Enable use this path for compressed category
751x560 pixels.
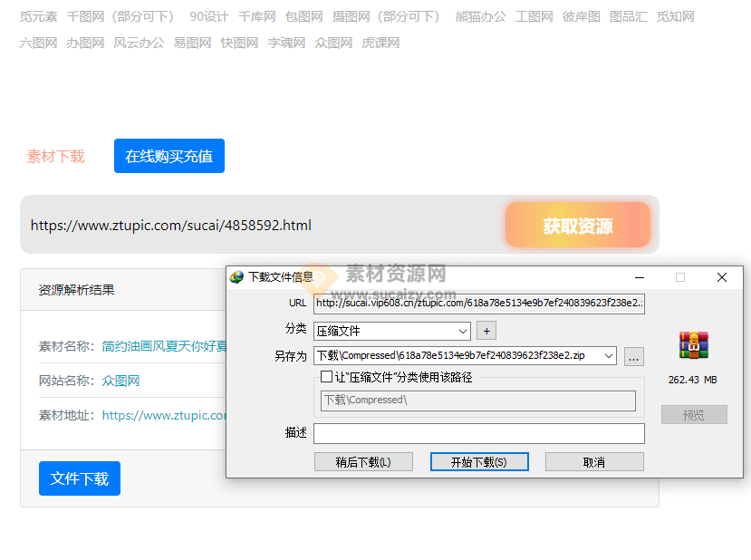(x=327, y=377)
